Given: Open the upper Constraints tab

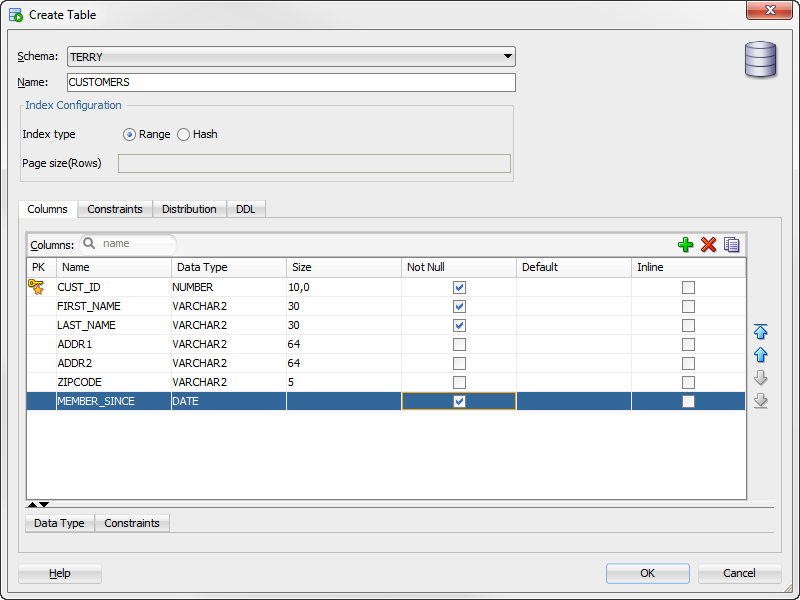Looking at the screenshot, I should [x=115, y=209].
